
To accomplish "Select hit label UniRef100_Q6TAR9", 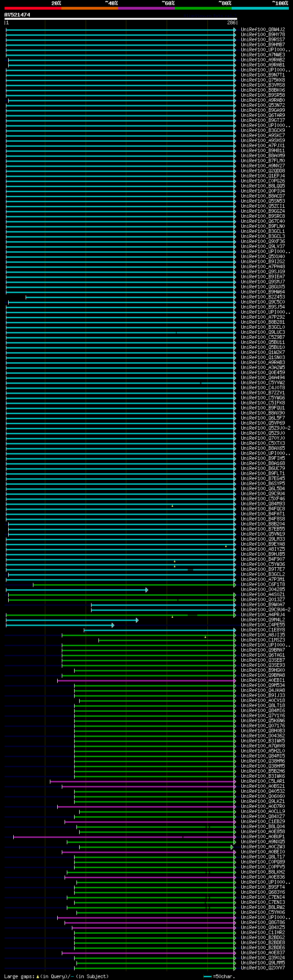I will click(263, 115).
